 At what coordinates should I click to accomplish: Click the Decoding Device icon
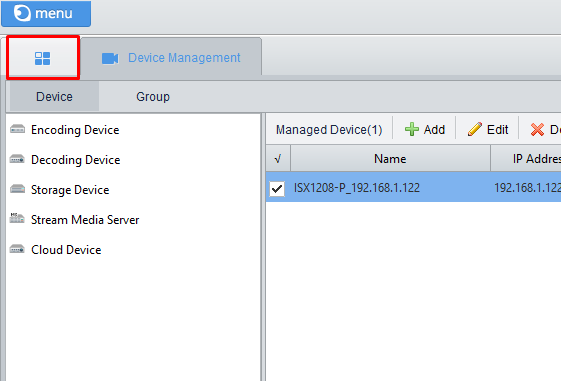coord(17,159)
